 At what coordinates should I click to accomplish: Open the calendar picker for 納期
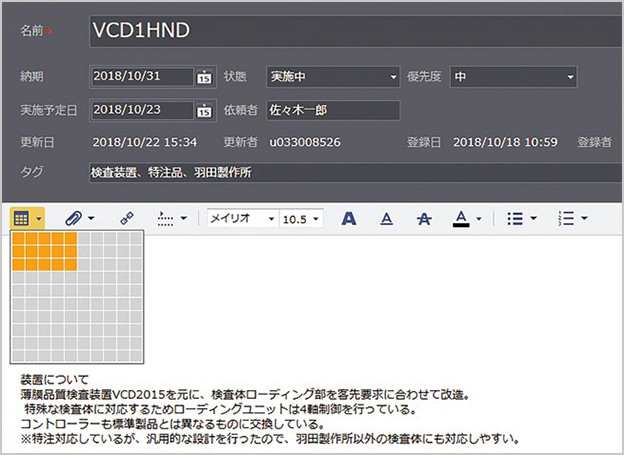click(204, 77)
